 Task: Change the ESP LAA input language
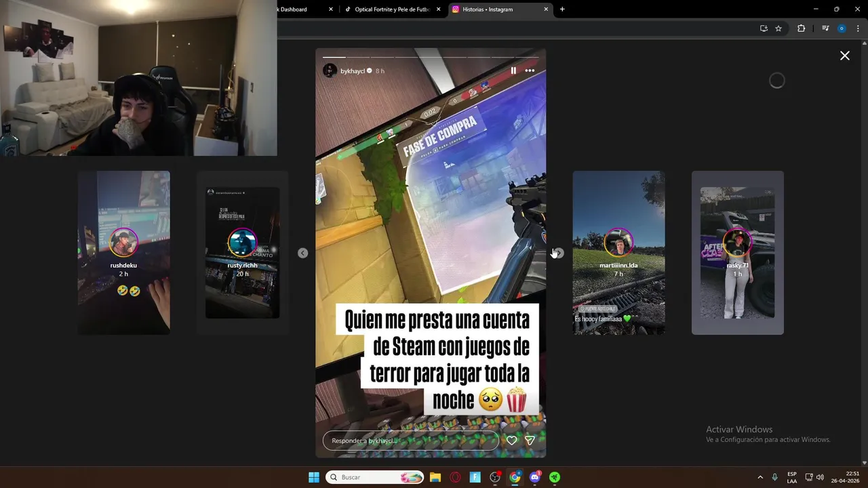pyautogui.click(x=792, y=477)
